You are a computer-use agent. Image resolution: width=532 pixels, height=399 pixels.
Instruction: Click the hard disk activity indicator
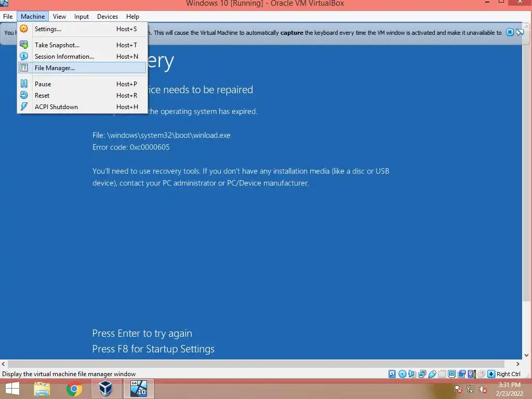(x=392, y=374)
